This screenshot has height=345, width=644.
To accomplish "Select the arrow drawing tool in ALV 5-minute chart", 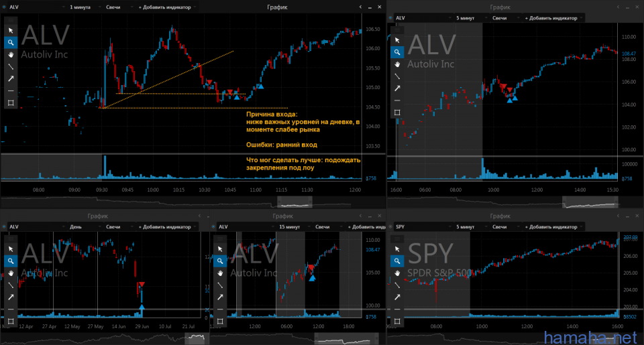I will 396,88.
